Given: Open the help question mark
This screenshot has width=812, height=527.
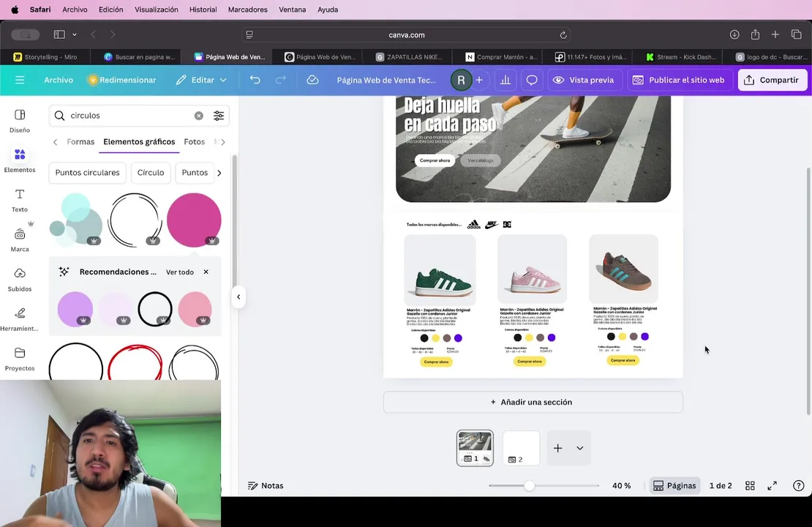Looking at the screenshot, I should (x=799, y=485).
